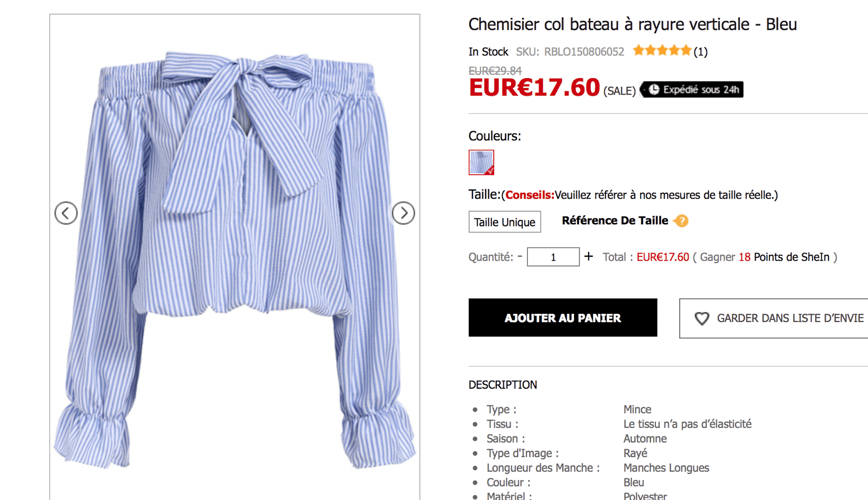Viewport: 868px width, 500px height.
Task: Open the Référence De Taille size guide
Action: pos(615,220)
